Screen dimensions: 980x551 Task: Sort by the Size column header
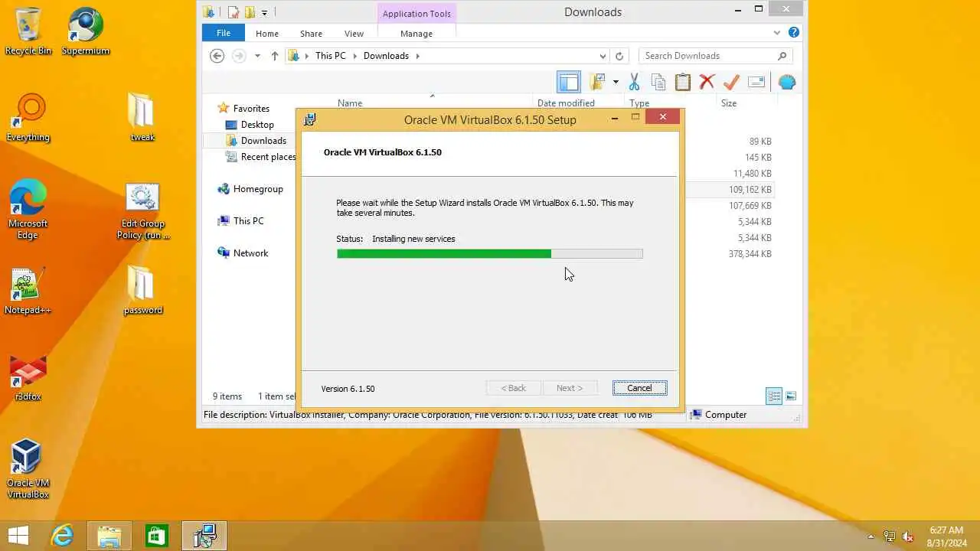729,103
